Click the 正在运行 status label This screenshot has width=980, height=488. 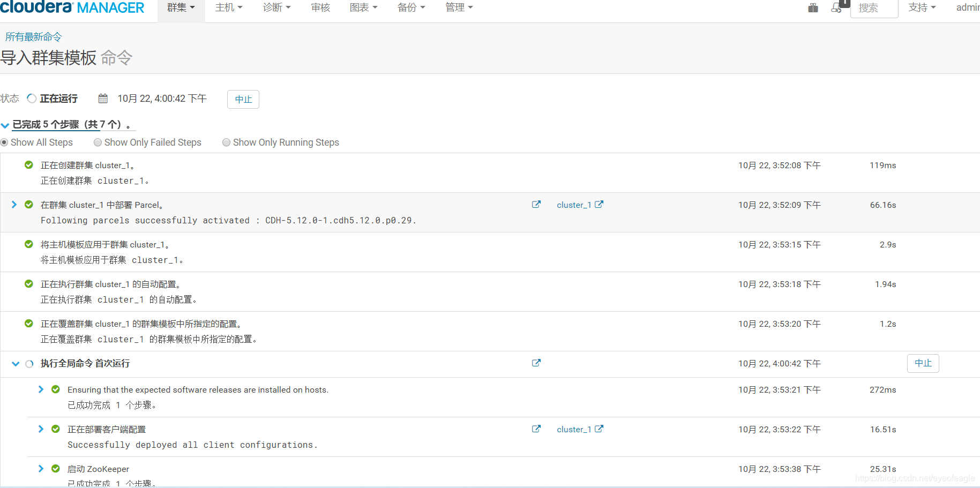[x=59, y=99]
